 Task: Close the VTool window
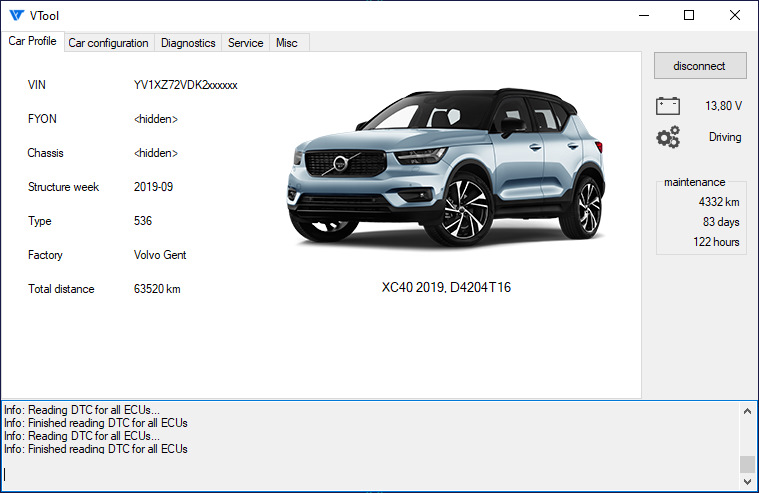coord(734,15)
